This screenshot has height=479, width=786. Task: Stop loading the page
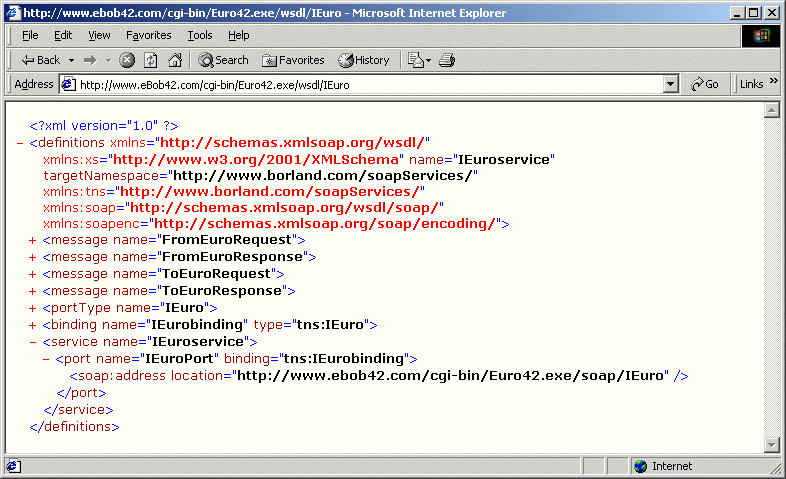(127, 60)
